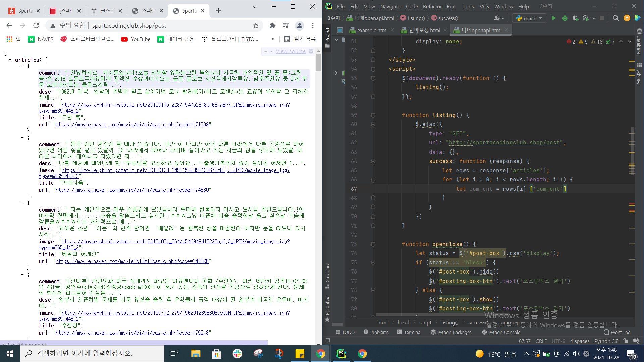Open the Refactor menu
This screenshot has height=362, width=644.
tap(432, 6)
